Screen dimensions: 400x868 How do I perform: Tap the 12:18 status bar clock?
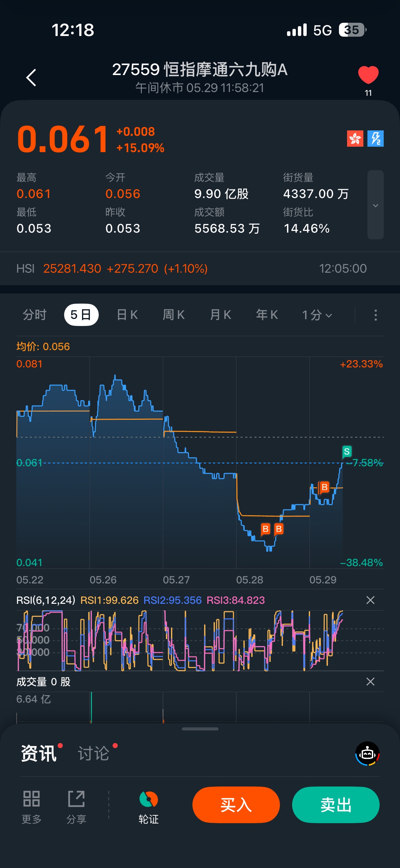click(x=73, y=30)
